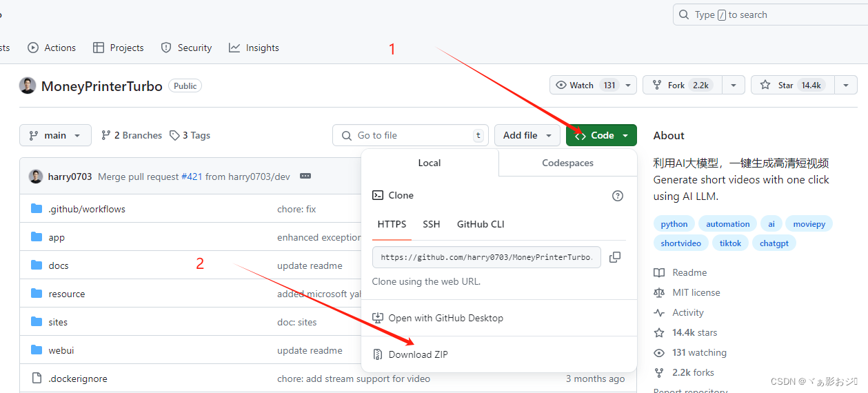Copy the clone URL to clipboard
The height and width of the screenshot is (393, 868).
pyautogui.click(x=615, y=257)
